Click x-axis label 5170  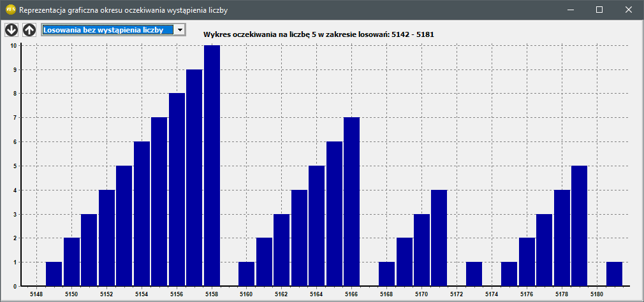(x=422, y=294)
